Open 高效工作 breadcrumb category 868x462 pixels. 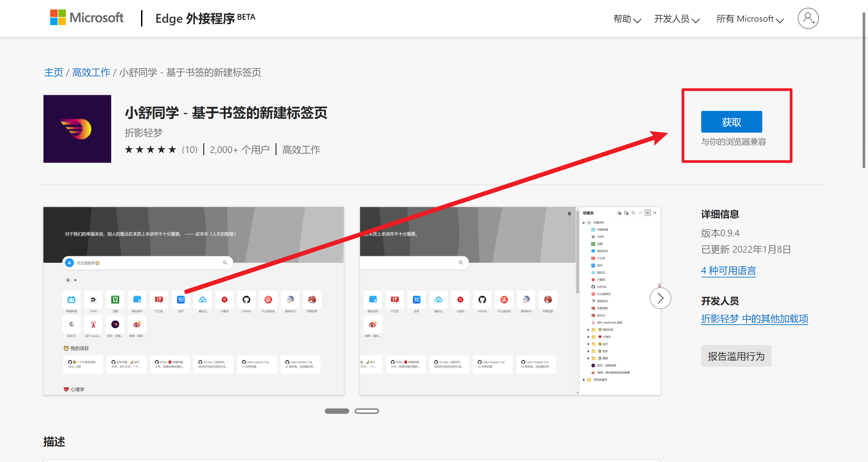(x=91, y=72)
